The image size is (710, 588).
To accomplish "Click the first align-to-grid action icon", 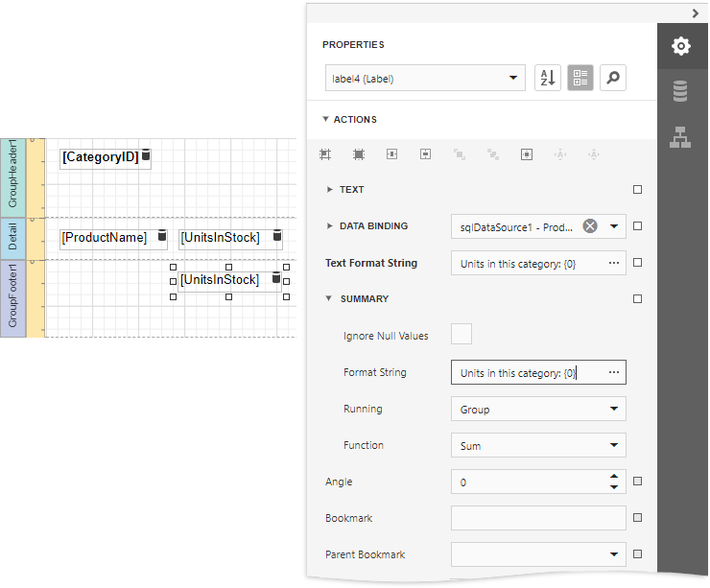I will (x=325, y=153).
